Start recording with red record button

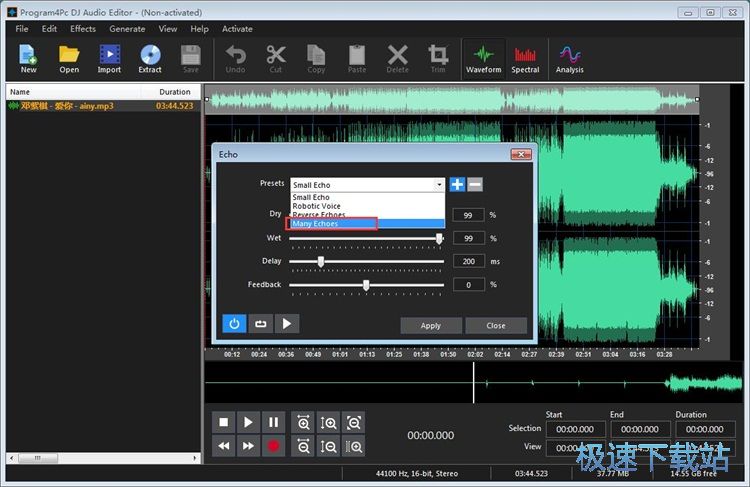[x=274, y=446]
